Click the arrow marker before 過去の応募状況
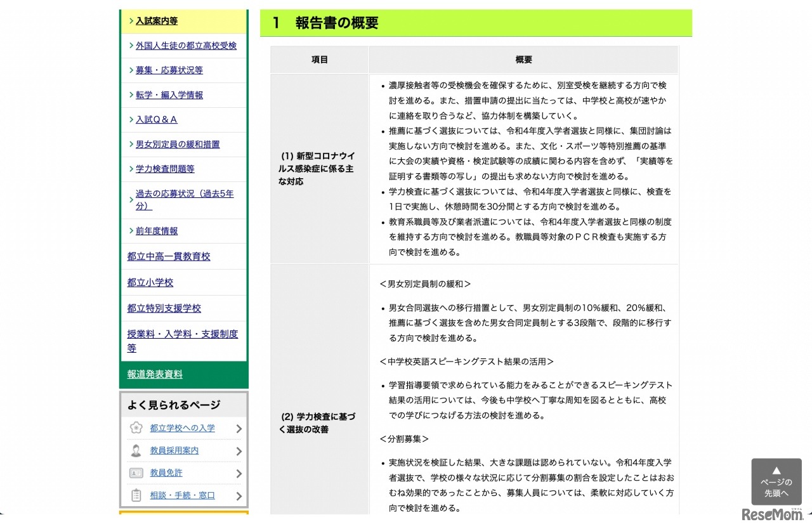Image resolution: width=812 pixels, height=529 pixels. pyautogui.click(x=131, y=200)
